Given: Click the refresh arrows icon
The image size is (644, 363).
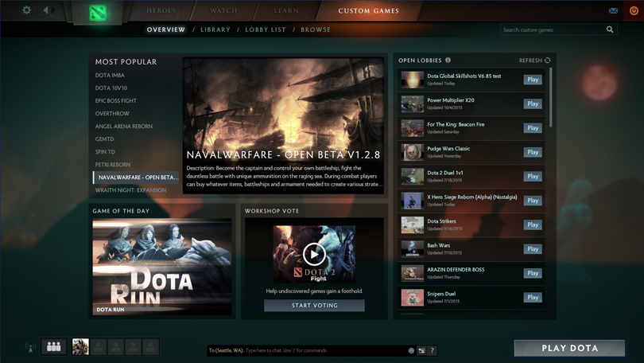Looking at the screenshot, I should [x=548, y=60].
